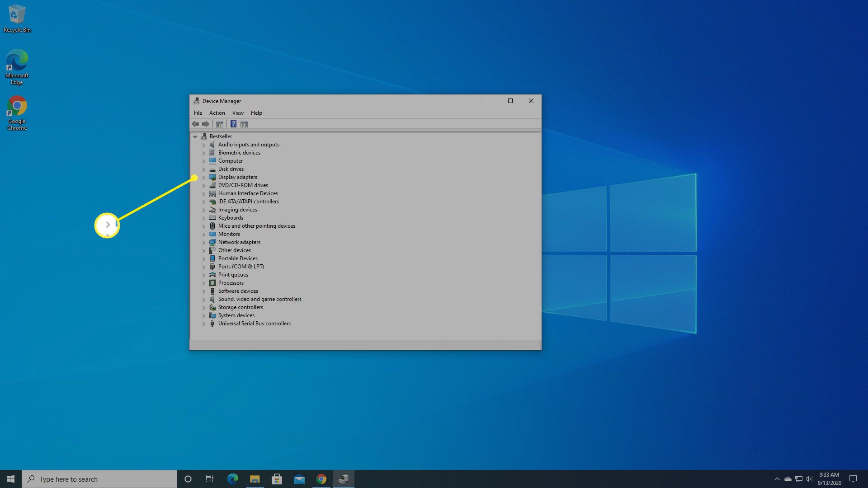Select the Keyboards device category
868x488 pixels.
pos(231,217)
